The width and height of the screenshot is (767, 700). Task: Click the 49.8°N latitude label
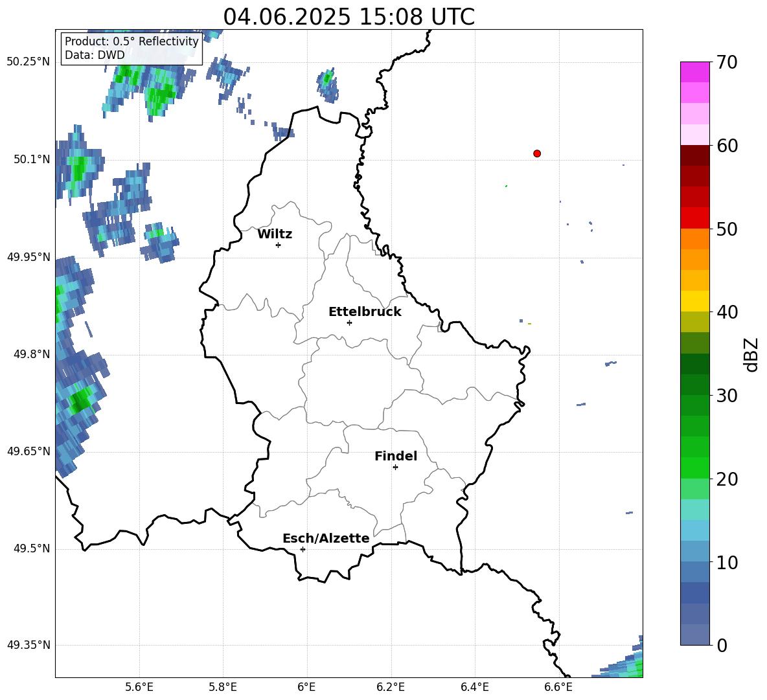coord(32,354)
